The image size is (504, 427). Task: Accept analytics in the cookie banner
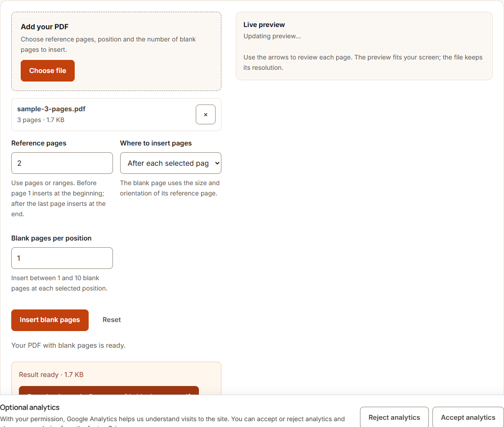[x=468, y=418]
